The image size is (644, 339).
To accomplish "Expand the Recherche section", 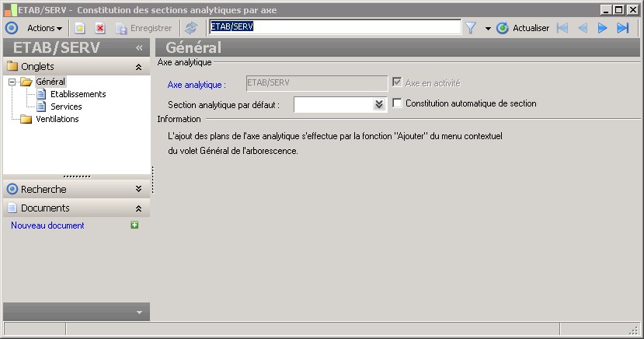I will click(x=139, y=189).
